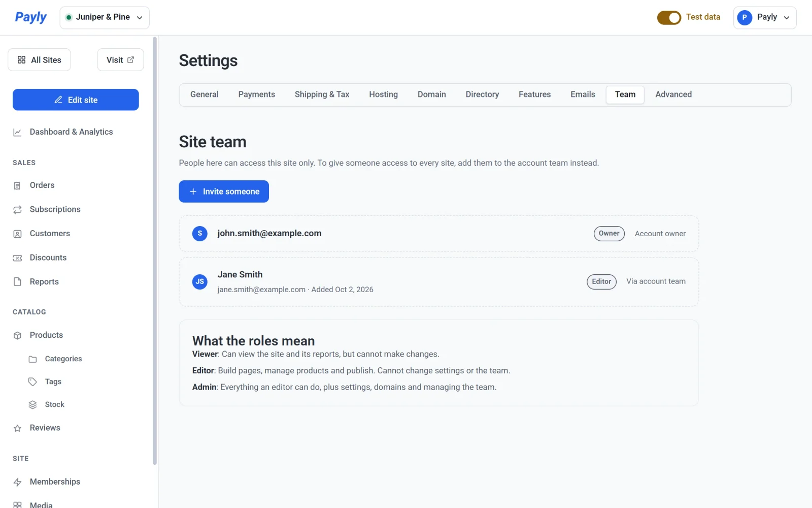Click the P avatar in the account menu
This screenshot has width=812, height=508.
[x=745, y=18]
